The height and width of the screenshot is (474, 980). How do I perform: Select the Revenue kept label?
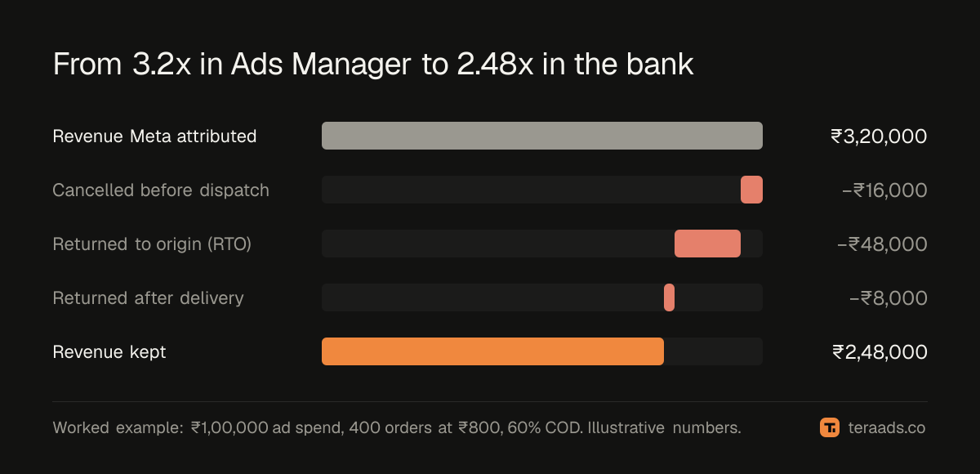109,352
